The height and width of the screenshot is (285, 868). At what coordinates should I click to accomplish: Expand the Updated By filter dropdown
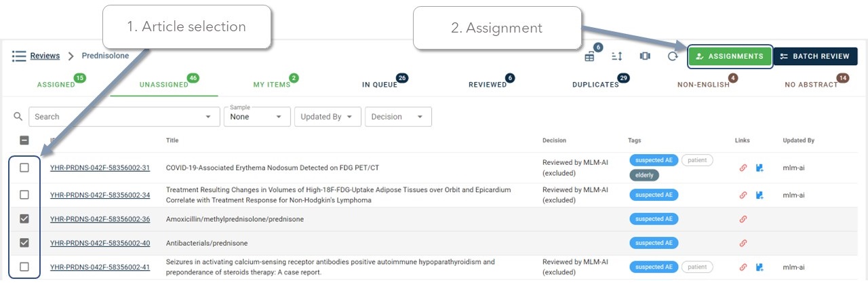pos(326,117)
